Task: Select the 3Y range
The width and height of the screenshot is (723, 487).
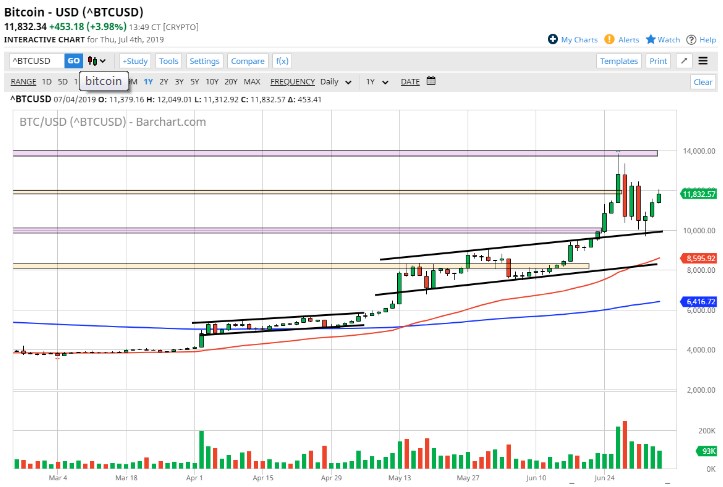Action: click(179, 82)
